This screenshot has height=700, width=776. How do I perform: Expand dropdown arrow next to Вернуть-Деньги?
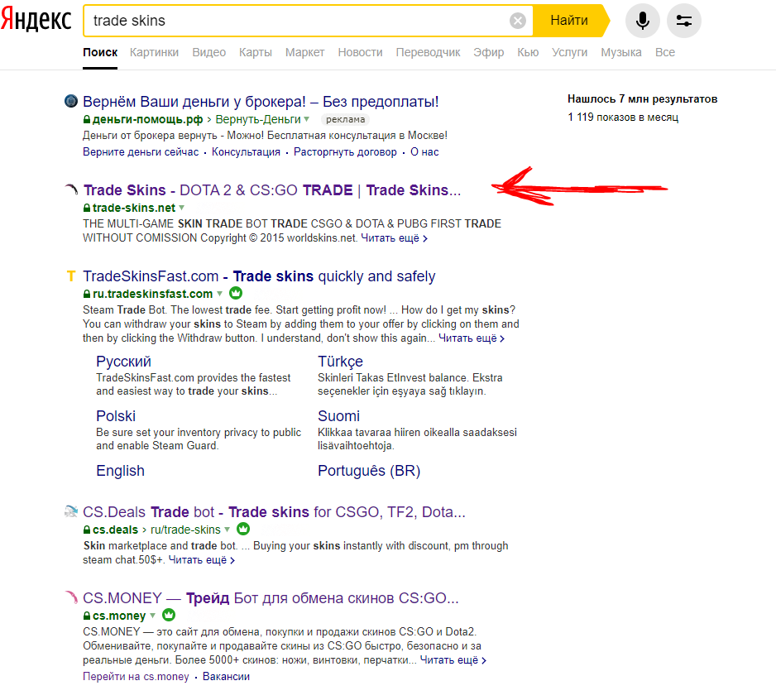point(307,119)
